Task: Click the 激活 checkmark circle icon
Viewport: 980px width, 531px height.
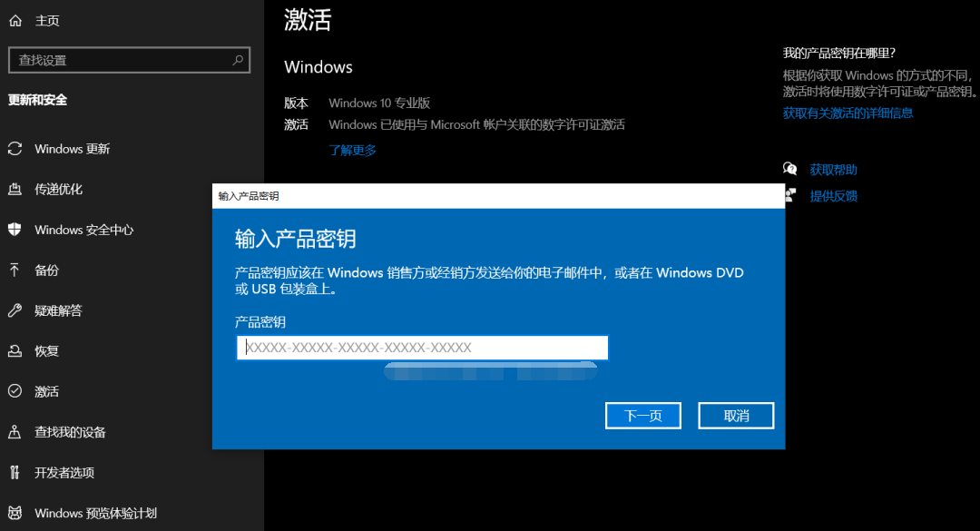Action: click(x=15, y=391)
